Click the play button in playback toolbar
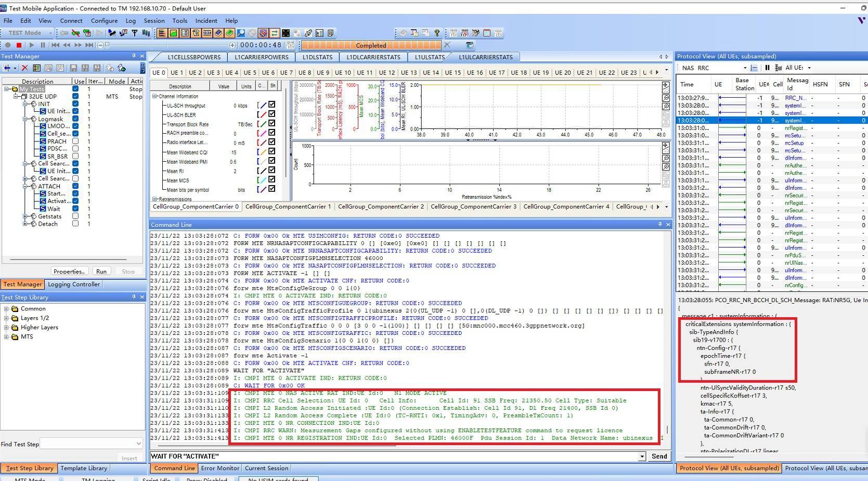The width and height of the screenshot is (868, 481). pyautogui.click(x=32, y=45)
